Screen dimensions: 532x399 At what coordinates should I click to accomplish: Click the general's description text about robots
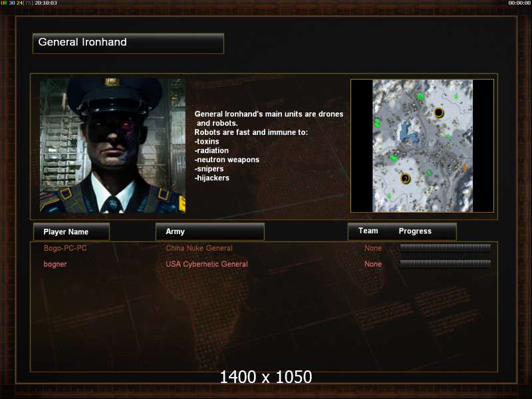[x=269, y=146]
